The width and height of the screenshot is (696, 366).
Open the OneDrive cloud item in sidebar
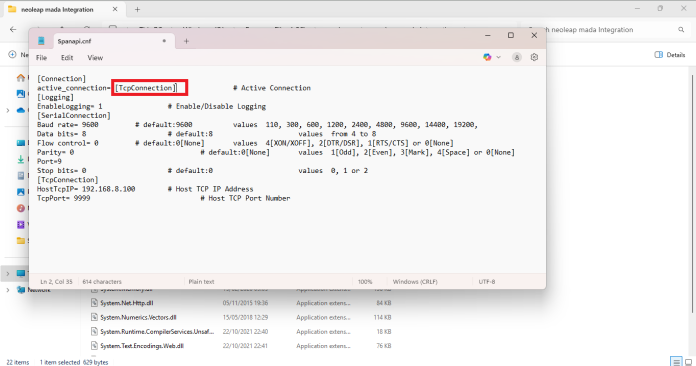21,110
